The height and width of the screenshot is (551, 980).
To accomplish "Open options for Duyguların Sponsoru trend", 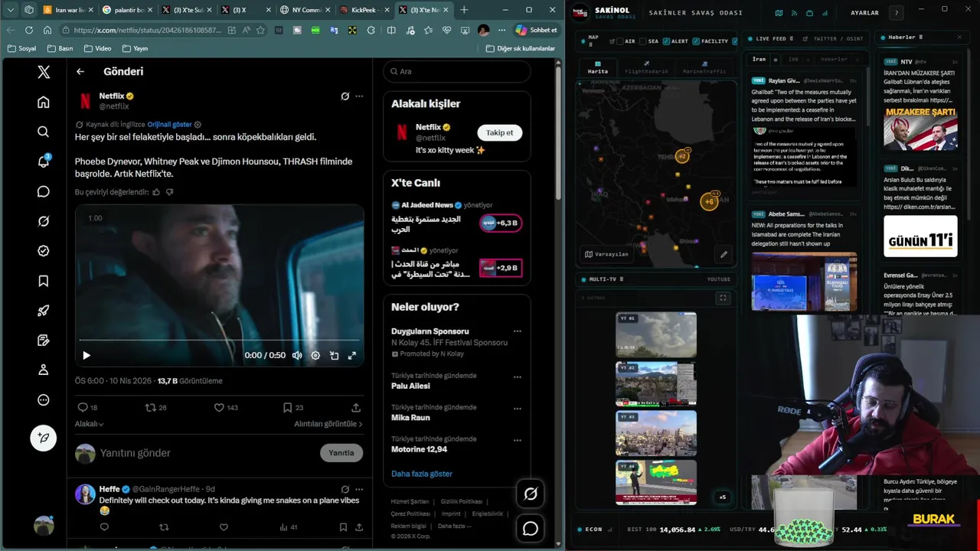I will (518, 331).
